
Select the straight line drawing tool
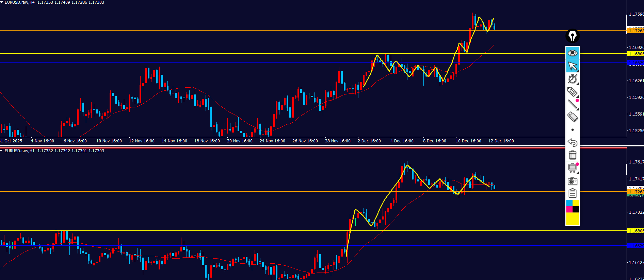pos(573,104)
